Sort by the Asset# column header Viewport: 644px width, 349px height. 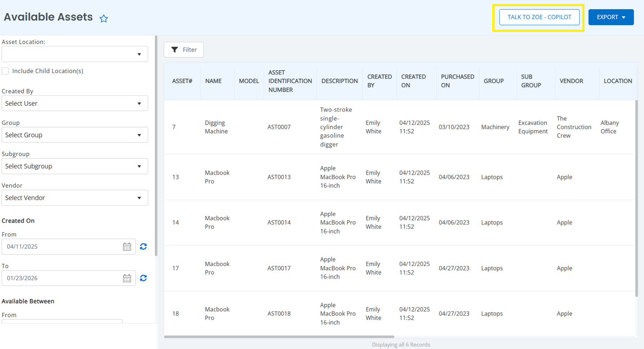point(182,81)
